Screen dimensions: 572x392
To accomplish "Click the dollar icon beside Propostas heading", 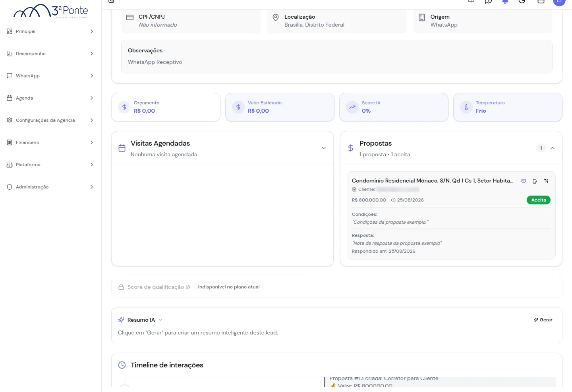I will [351, 148].
